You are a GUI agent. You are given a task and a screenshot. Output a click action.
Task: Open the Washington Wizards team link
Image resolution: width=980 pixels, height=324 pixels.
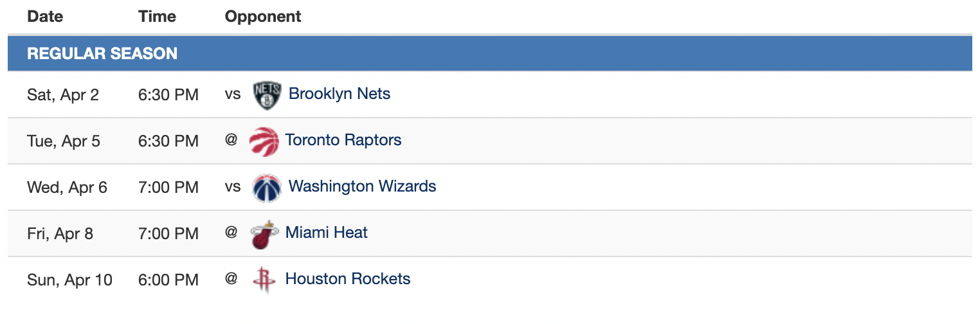coord(363,186)
